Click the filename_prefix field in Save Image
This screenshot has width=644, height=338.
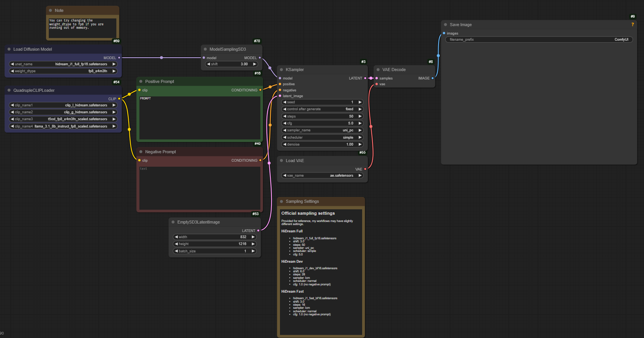[538, 40]
